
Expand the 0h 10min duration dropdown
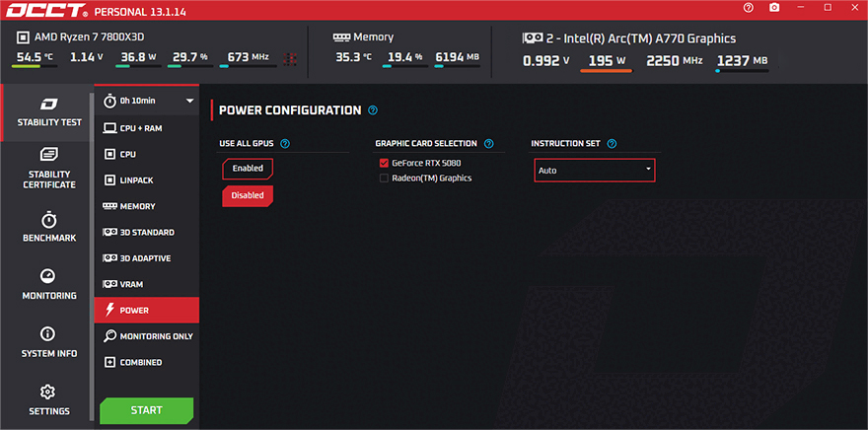point(147,101)
